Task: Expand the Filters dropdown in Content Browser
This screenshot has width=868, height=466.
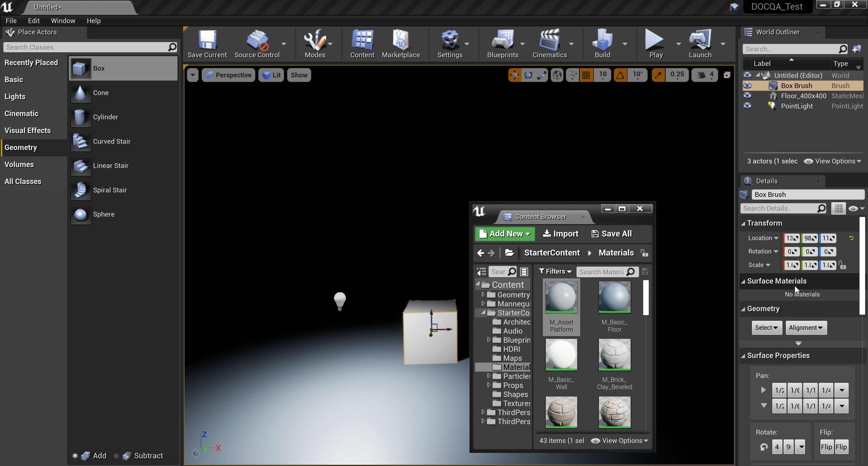Action: pos(555,271)
